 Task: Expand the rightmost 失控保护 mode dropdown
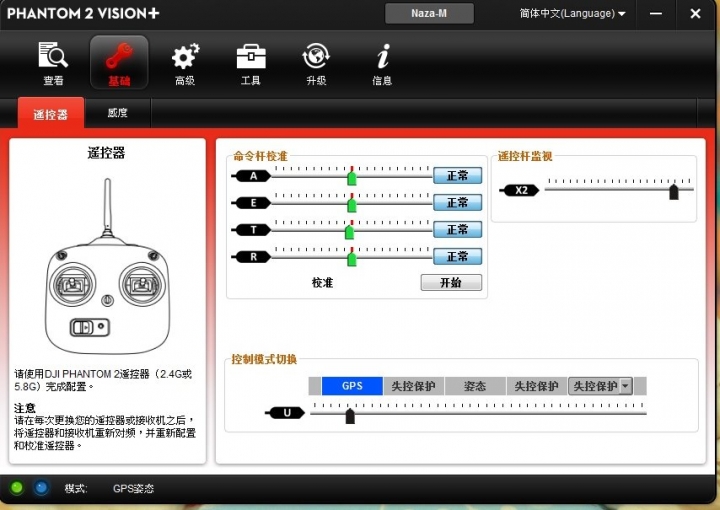tap(625, 386)
